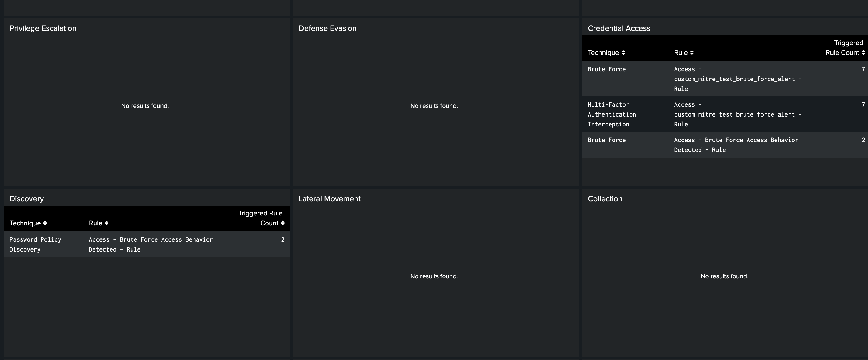Click Technique column header in Credential Access
868x360 pixels.
603,53
